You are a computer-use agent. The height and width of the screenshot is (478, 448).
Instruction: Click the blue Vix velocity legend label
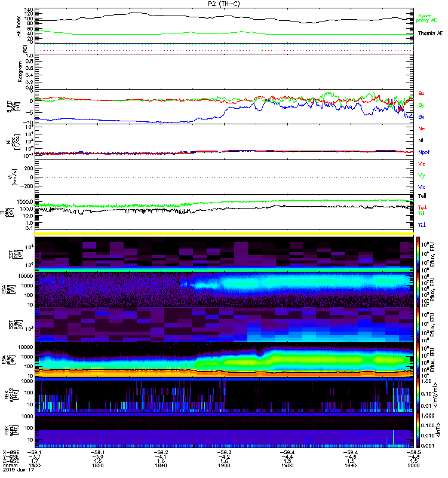(x=422, y=187)
